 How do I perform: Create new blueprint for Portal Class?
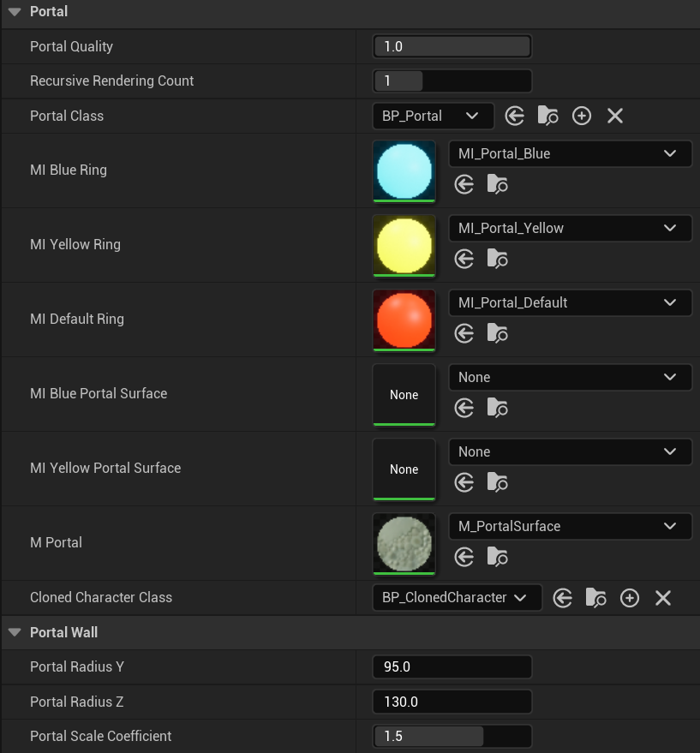[581, 117]
